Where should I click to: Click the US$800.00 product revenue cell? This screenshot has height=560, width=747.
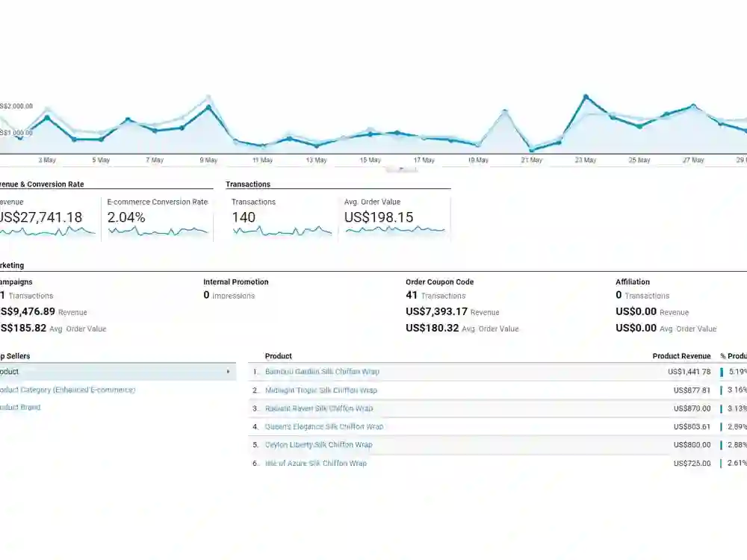[x=692, y=444]
